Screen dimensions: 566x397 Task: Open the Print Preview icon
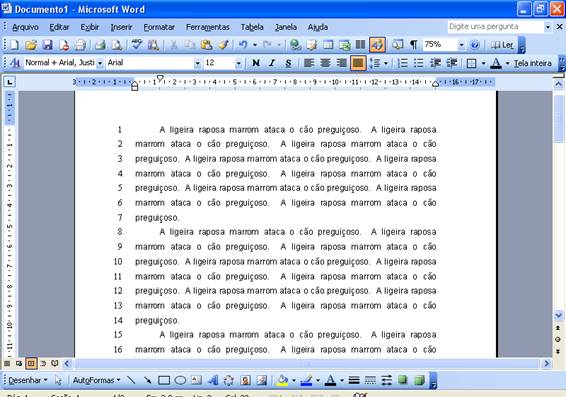click(117, 45)
